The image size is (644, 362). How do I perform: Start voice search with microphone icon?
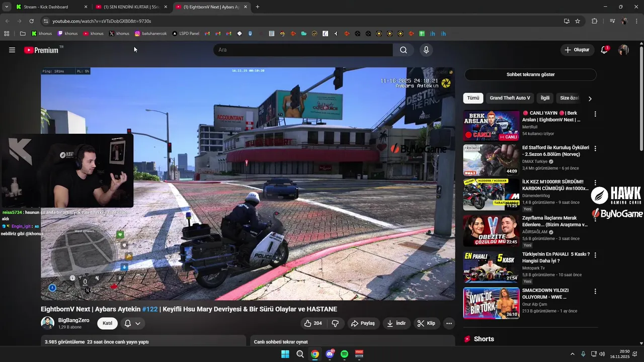(x=426, y=50)
